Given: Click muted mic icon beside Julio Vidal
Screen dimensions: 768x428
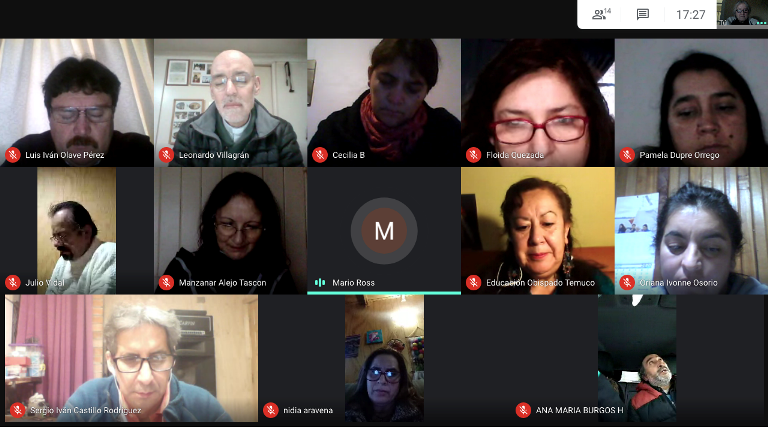Looking at the screenshot, I should (13, 283).
